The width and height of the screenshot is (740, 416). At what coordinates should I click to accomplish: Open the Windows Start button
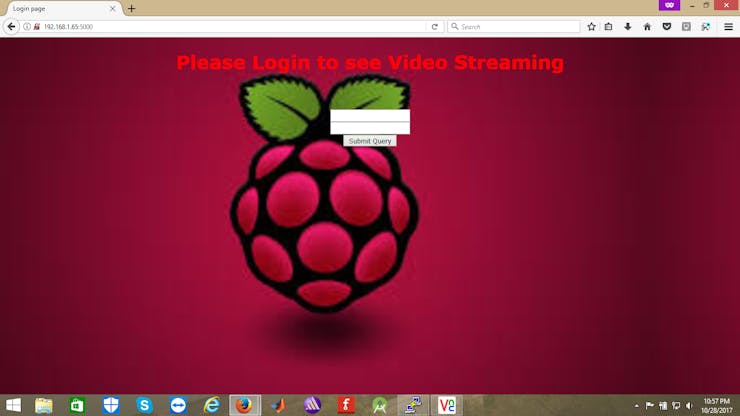click(x=13, y=405)
